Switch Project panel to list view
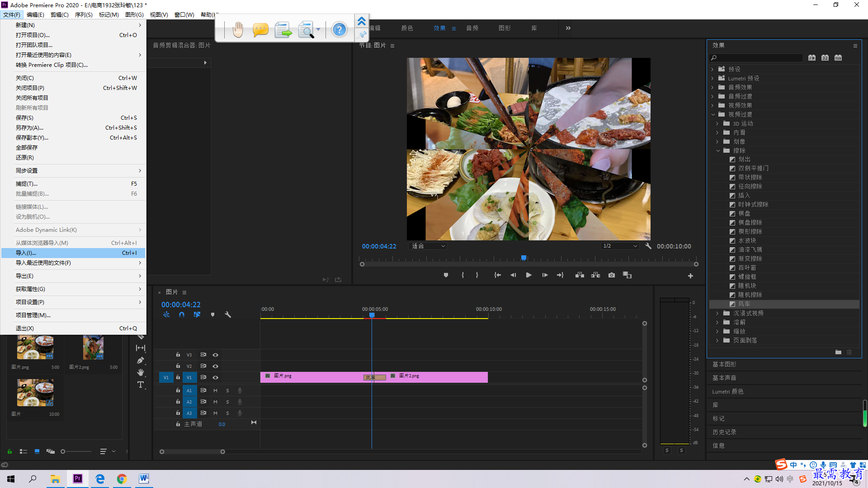Viewport: 868px width, 488px height. pos(24,451)
